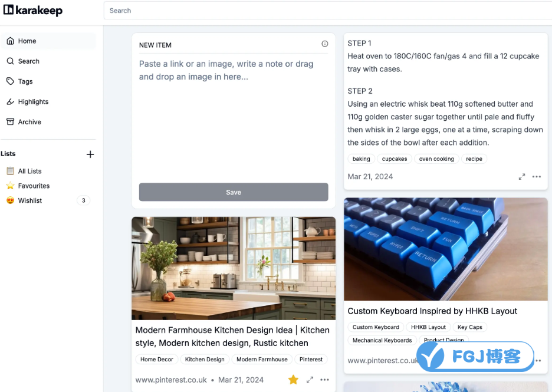Open more options on kitchen bookmark

(324, 380)
